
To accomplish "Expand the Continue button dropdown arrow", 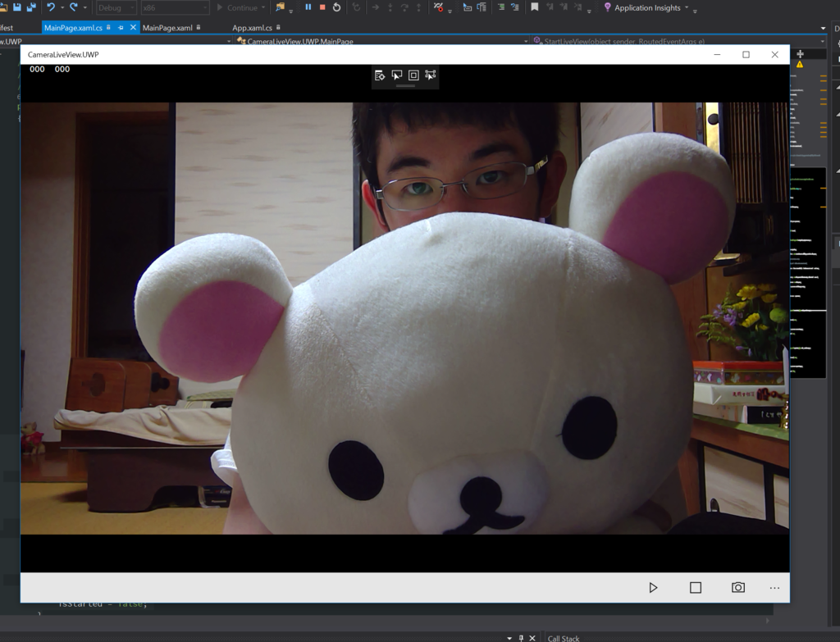I will [263, 7].
